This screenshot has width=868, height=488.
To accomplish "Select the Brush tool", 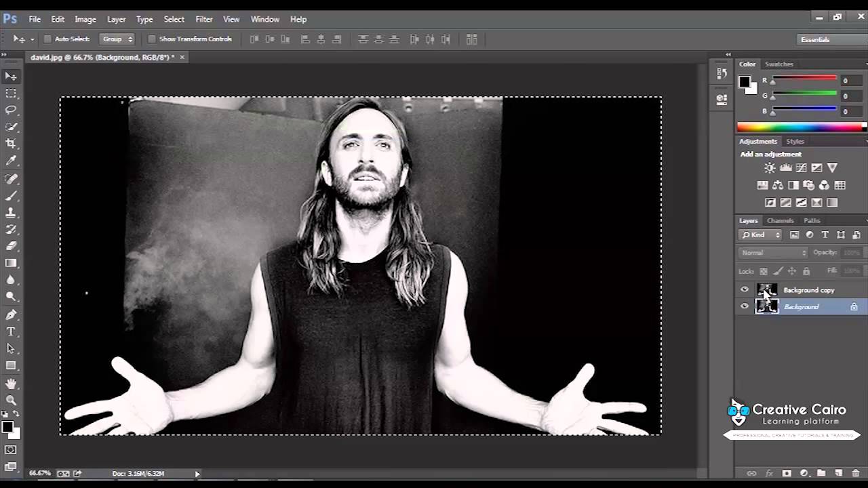I will click(x=11, y=196).
